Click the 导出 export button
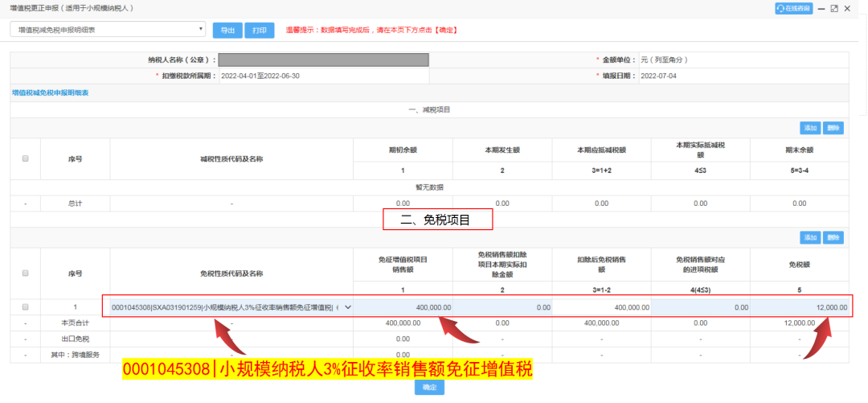This screenshot has width=868, height=403. [x=227, y=30]
